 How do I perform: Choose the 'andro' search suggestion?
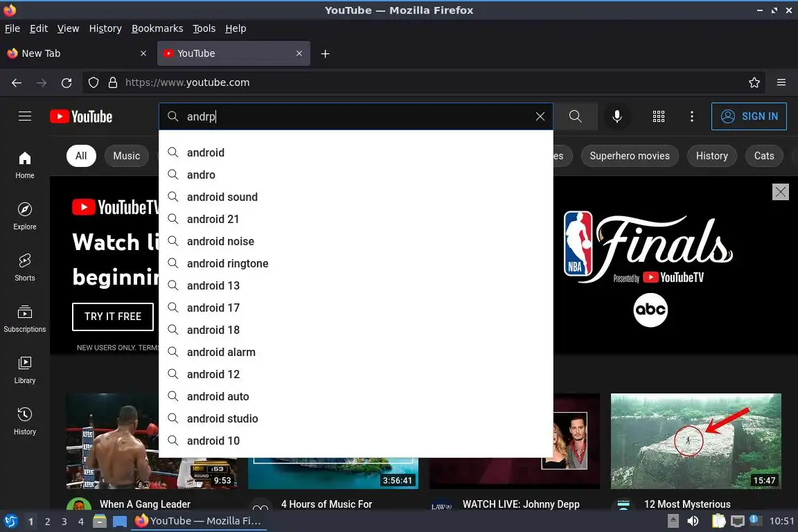pos(356,175)
